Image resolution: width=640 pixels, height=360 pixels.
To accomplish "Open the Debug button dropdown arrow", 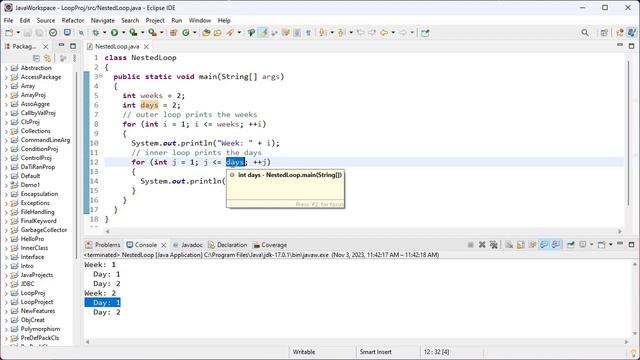I will point(104,33).
